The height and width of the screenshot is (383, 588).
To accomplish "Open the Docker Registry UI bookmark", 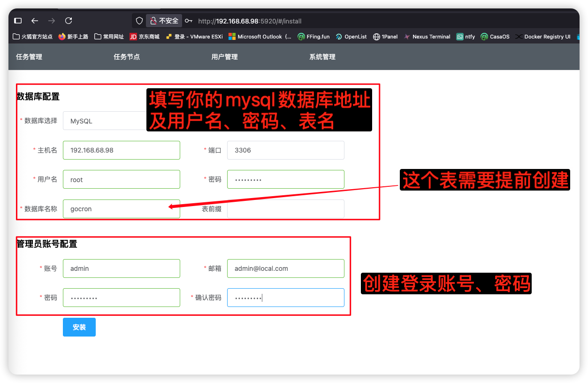I will tap(543, 37).
